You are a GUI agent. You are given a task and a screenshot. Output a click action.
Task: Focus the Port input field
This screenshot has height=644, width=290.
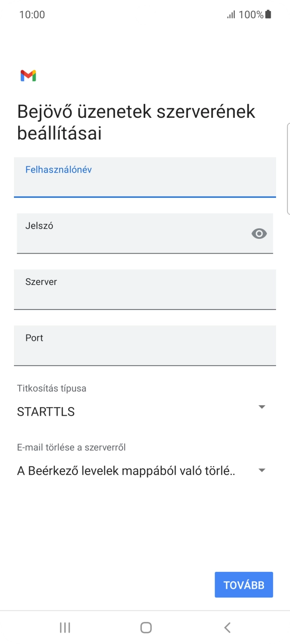coord(144,346)
